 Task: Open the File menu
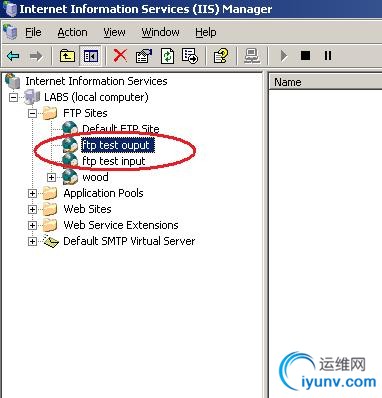(33, 32)
